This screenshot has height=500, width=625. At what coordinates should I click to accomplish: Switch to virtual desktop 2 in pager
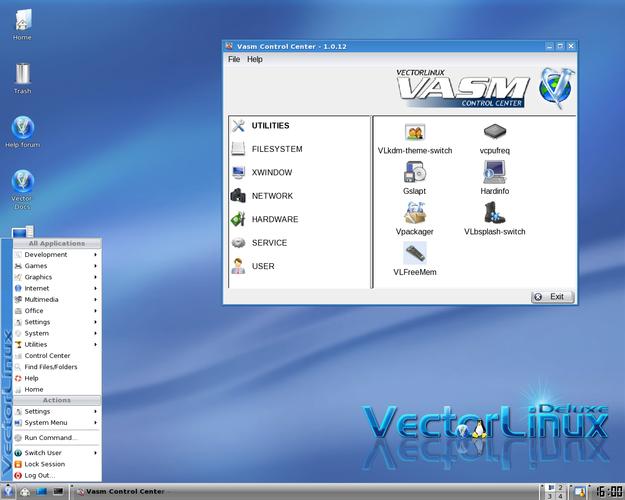tap(560, 488)
